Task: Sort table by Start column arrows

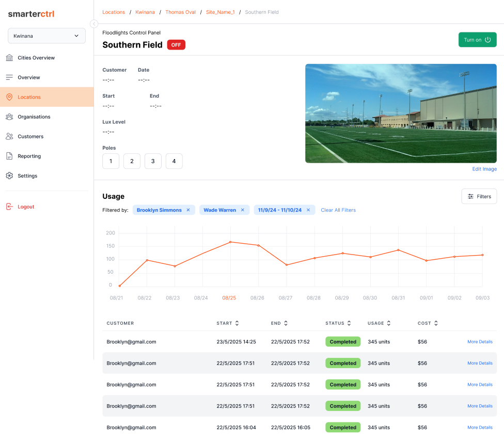Action: point(237,323)
